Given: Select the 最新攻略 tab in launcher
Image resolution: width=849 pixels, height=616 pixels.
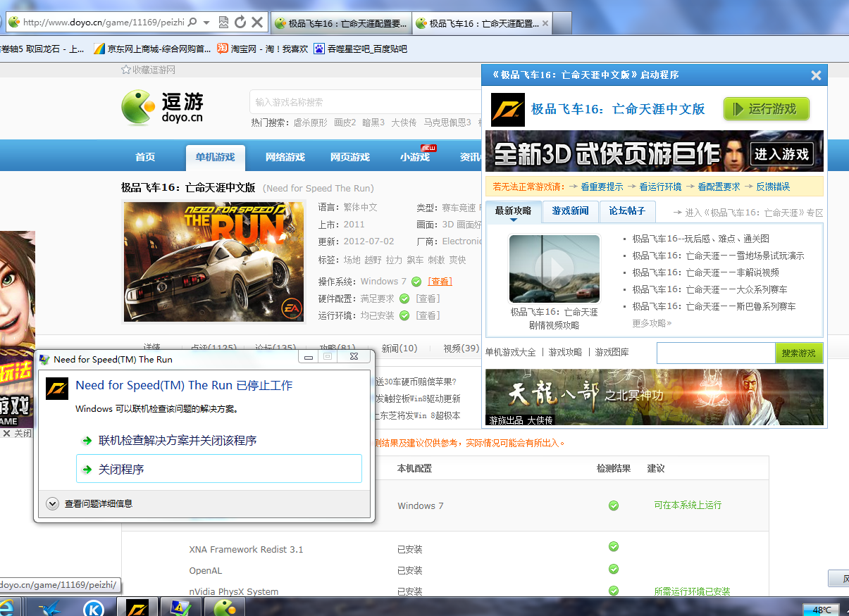Looking at the screenshot, I should point(513,211).
